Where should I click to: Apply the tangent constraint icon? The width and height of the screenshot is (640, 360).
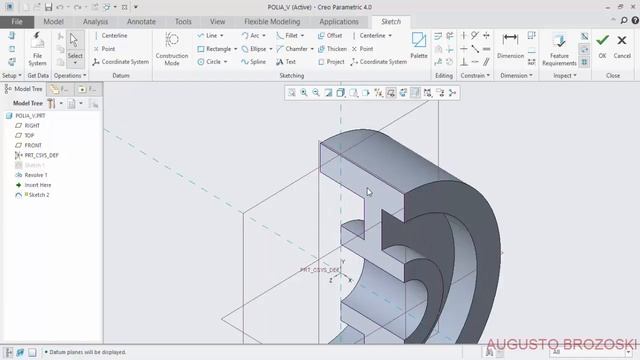[475, 36]
